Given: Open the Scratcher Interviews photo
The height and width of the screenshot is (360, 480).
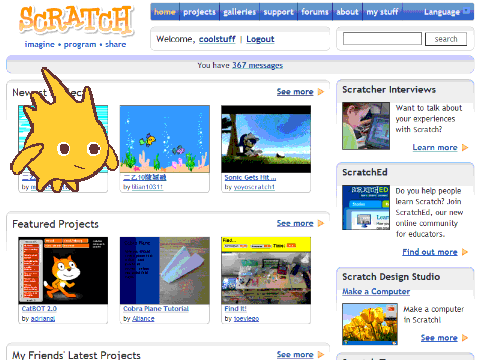Looking at the screenshot, I should click(x=366, y=126).
